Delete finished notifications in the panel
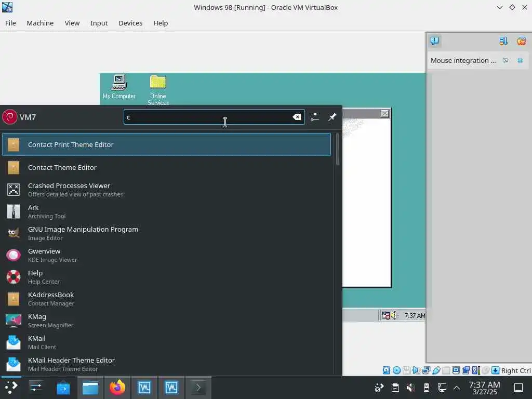The image size is (532, 399). pos(522,41)
